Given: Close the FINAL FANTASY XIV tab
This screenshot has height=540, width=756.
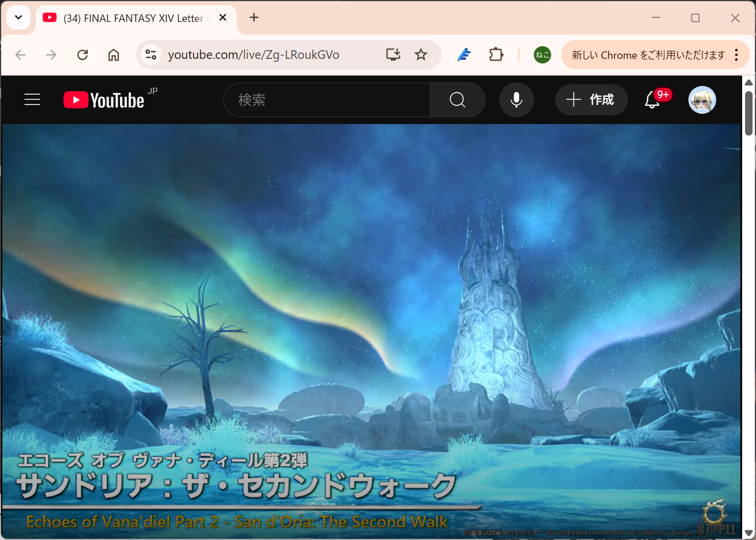Looking at the screenshot, I should (223, 18).
